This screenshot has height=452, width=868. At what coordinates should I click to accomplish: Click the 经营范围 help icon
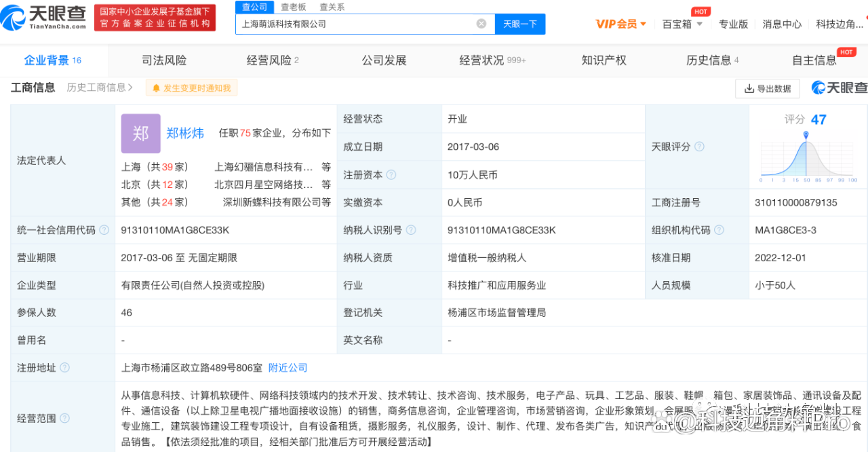point(64,417)
